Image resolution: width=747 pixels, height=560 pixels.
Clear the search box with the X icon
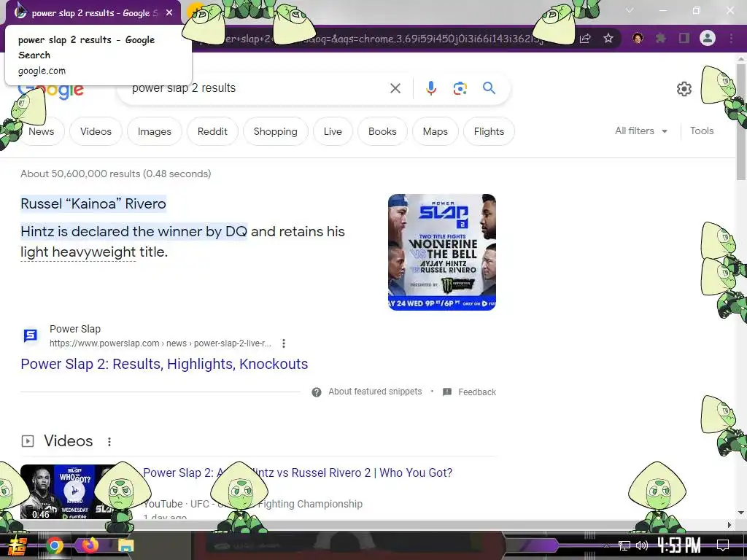pyautogui.click(x=395, y=88)
